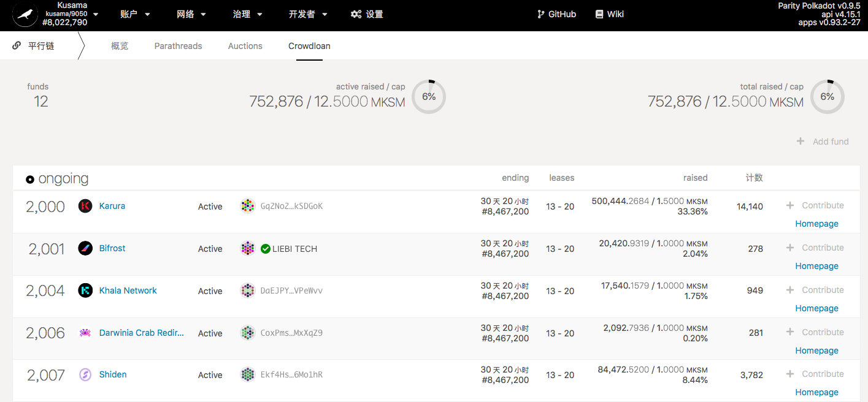Open Karura's Homepage link
868x402 pixels.
point(816,224)
